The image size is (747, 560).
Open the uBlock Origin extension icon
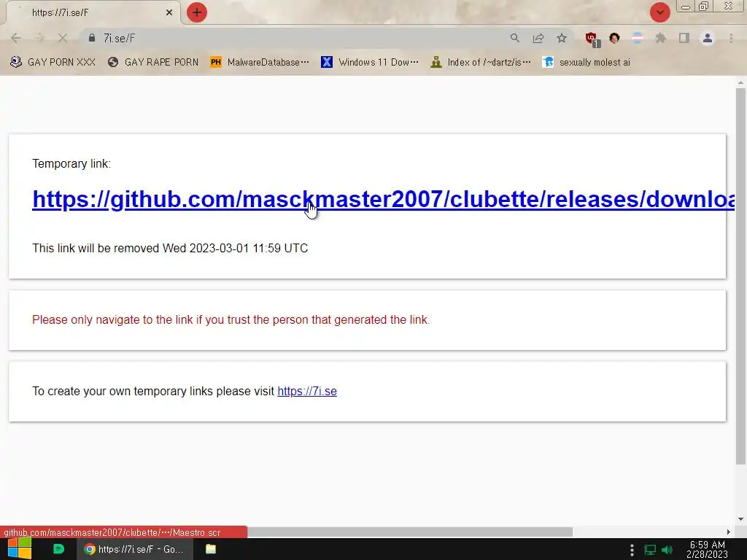pos(592,39)
